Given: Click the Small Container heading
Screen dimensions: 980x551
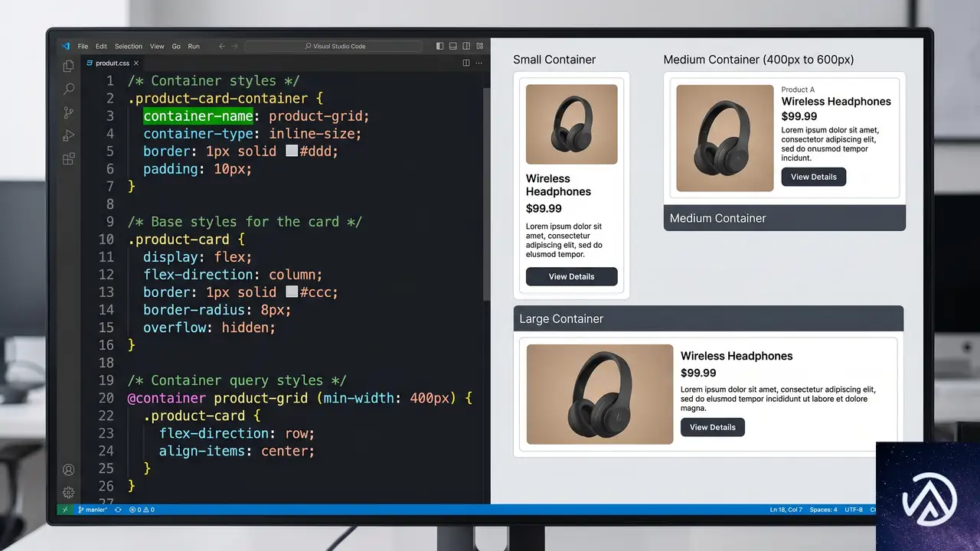Looking at the screenshot, I should (554, 60).
